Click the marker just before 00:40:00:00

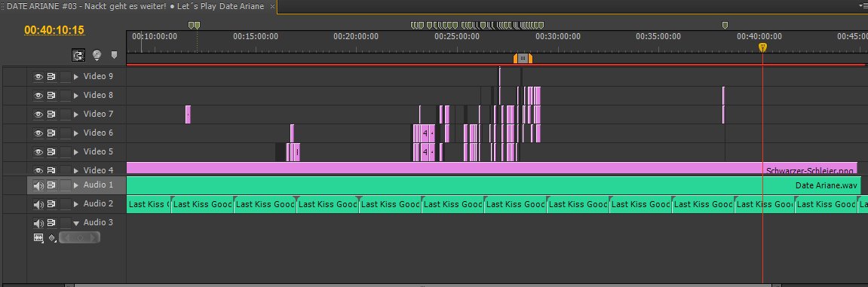[x=725, y=26]
